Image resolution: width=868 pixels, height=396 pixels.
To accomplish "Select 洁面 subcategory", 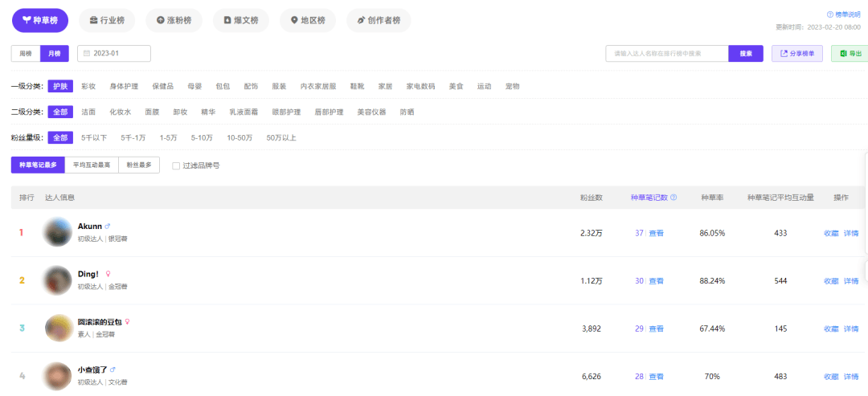I will [x=88, y=112].
